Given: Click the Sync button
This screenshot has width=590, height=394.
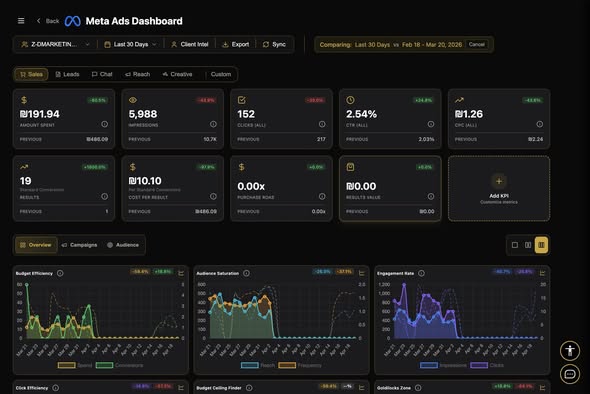Looking at the screenshot, I should click(274, 44).
